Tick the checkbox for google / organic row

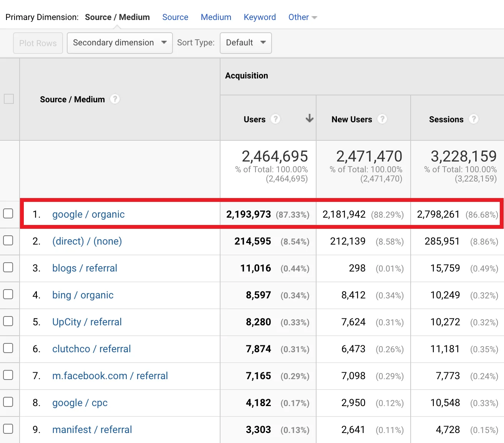click(8, 214)
